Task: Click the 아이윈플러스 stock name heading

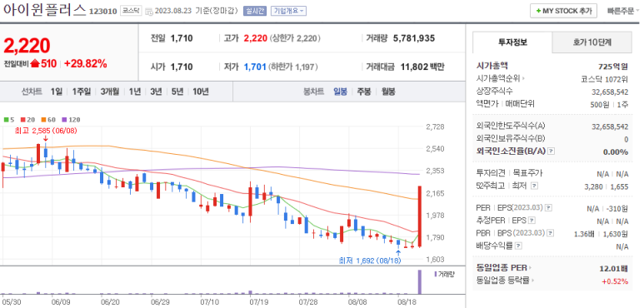Action: 45,10
